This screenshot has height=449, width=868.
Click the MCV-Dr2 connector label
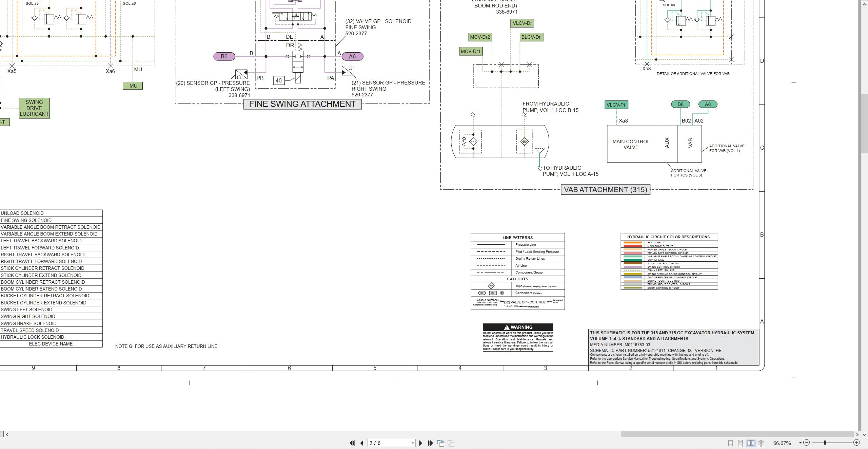tap(480, 37)
